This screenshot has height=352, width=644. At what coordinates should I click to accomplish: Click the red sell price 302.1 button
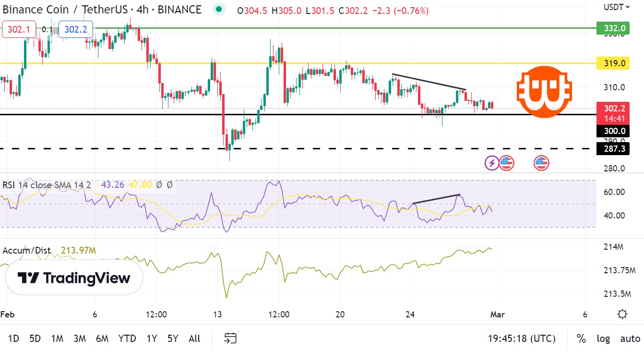[x=19, y=30]
